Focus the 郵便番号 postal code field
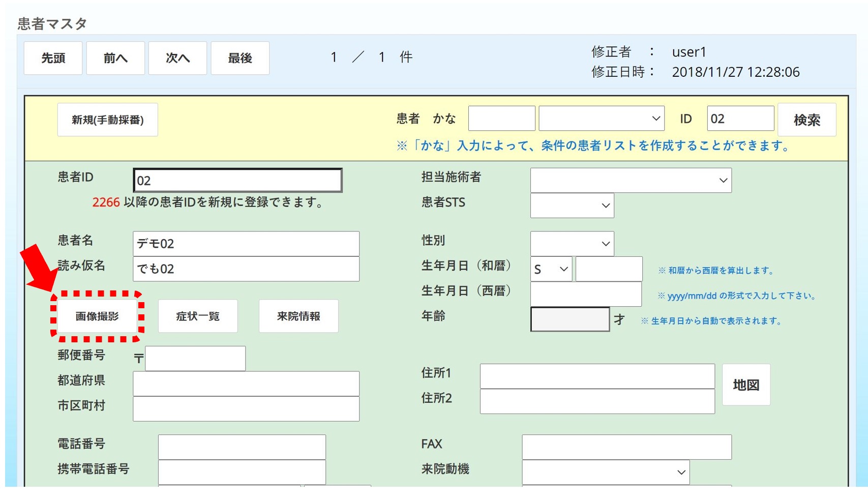Image resolution: width=868 pixels, height=500 pixels. [195, 359]
